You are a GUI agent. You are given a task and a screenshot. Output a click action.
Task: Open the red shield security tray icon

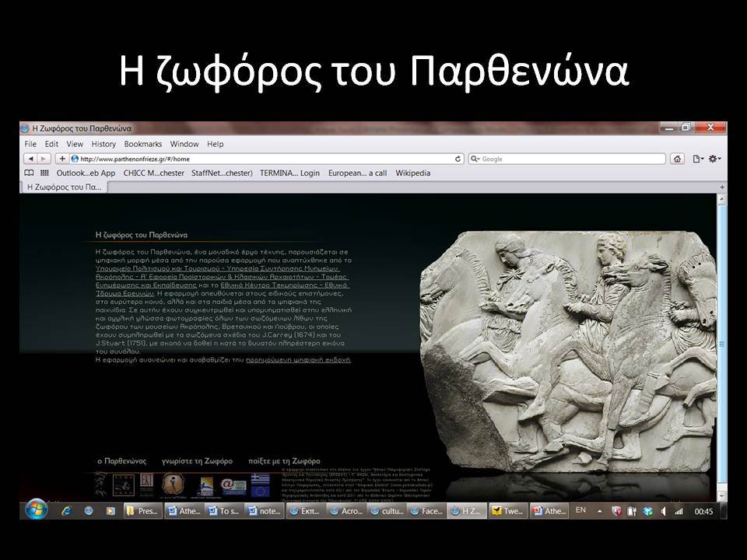tap(616, 512)
